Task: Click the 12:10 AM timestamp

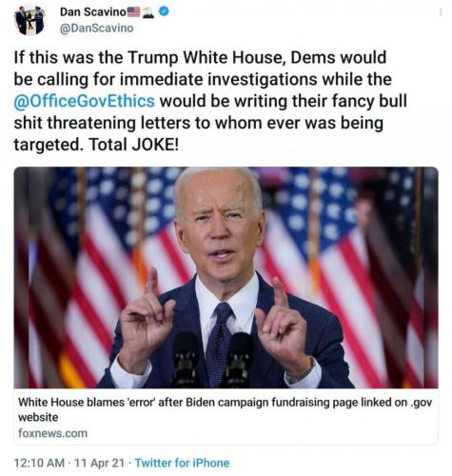Action: coord(39,463)
